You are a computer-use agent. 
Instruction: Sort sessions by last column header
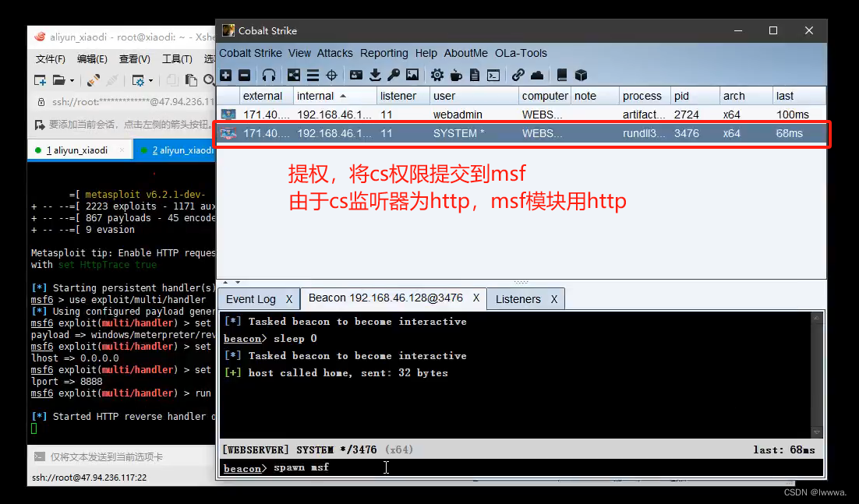pyautogui.click(x=799, y=96)
